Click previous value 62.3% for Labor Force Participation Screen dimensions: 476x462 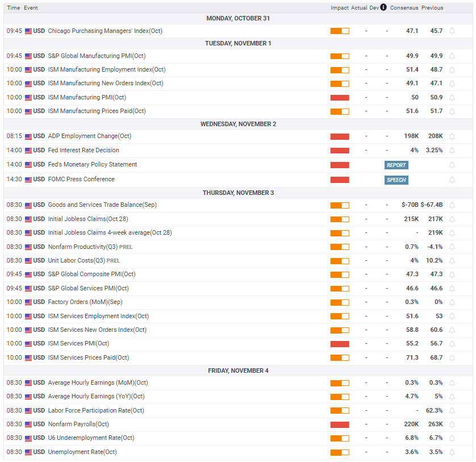coord(434,410)
